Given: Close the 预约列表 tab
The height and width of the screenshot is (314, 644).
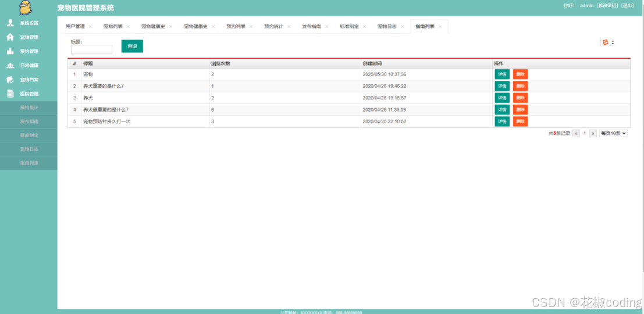Looking at the screenshot, I should tap(251, 26).
